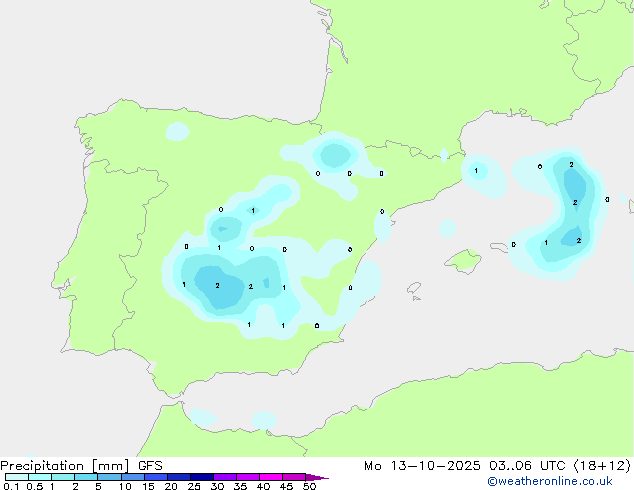Click the '03..06 UTC' time label
Image resolution: width=634 pixels, height=490 pixels.
coord(527,466)
